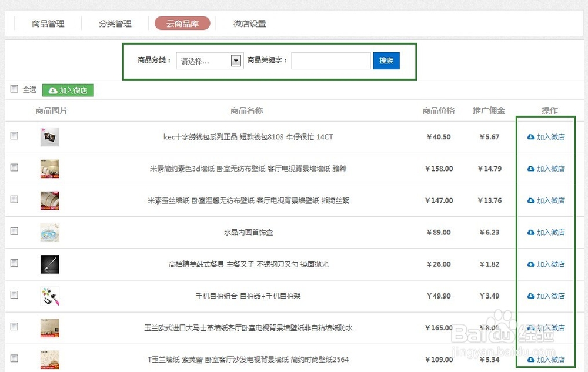Image resolution: width=588 pixels, height=372 pixels.
Task: Click the dropdown arrow showing 请选择
Action: [x=235, y=61]
